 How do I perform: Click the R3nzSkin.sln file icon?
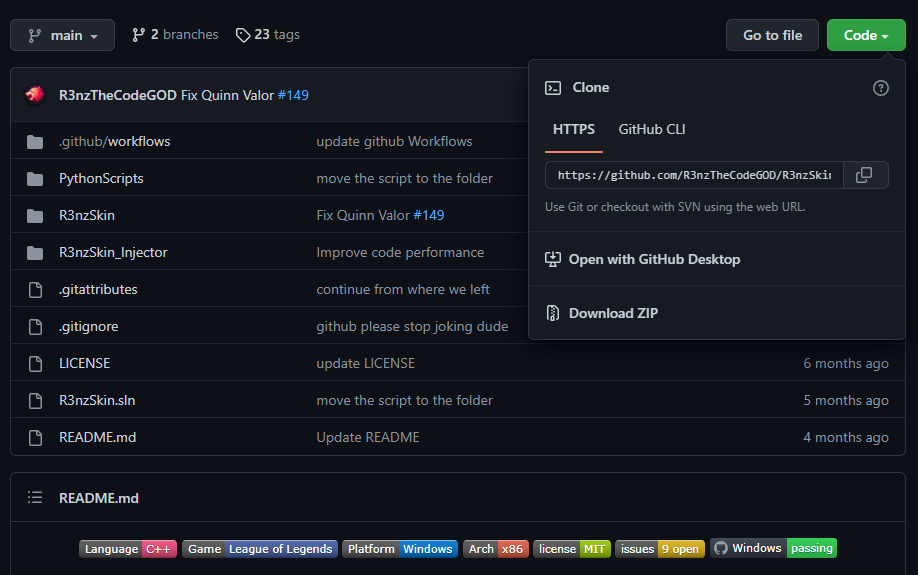pos(35,400)
